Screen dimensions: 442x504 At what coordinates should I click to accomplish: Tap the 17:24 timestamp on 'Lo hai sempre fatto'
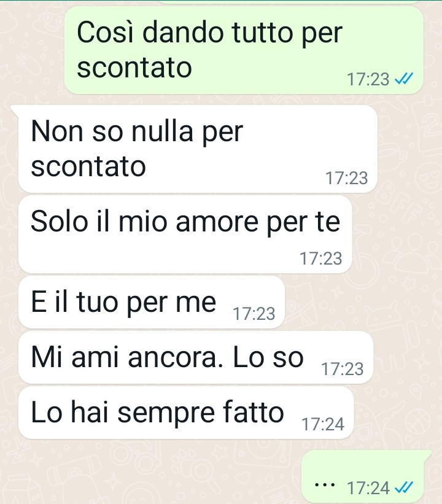coord(323,424)
